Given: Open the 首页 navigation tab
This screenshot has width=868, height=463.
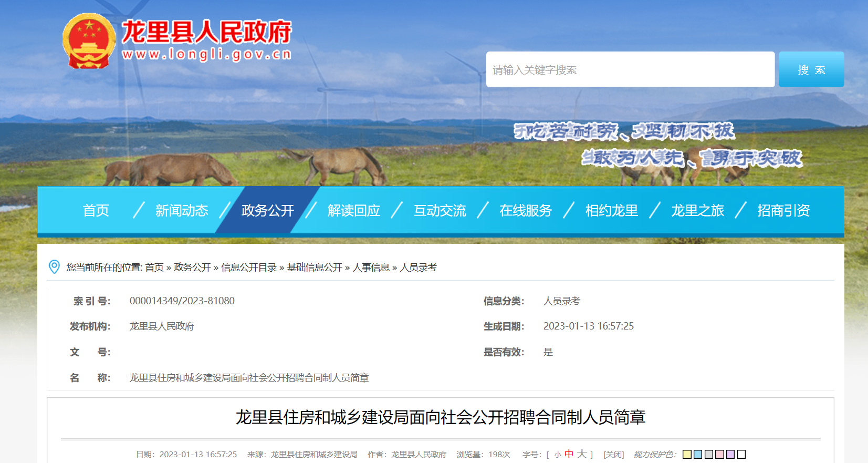Looking at the screenshot, I should (x=96, y=211).
